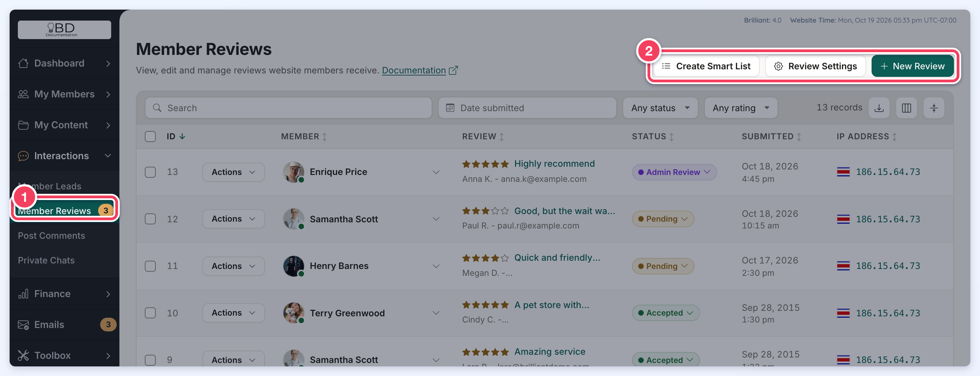Click the My Content folder icon
980x376 pixels.
[23, 125]
